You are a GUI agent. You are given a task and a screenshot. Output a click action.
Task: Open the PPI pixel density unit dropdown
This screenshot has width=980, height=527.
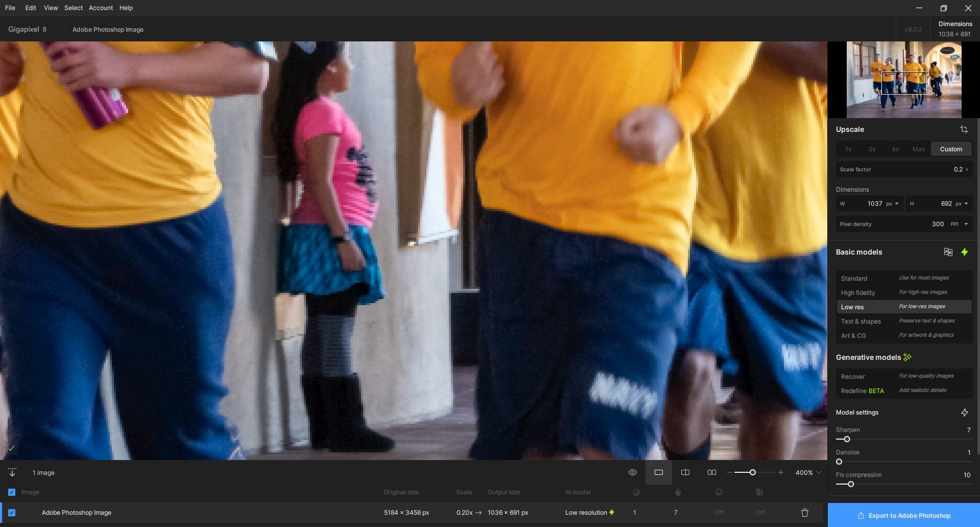point(959,224)
